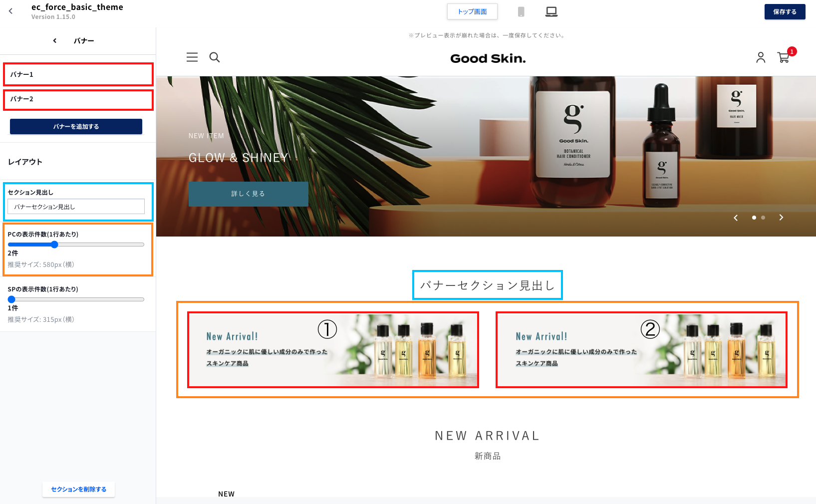Open the トップ画面 page selector
Screen dimensions: 816x504
pyautogui.click(x=472, y=11)
